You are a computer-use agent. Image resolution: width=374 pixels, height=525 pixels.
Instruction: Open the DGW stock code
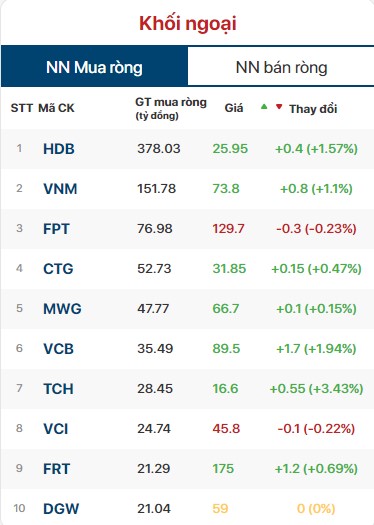coord(61,509)
